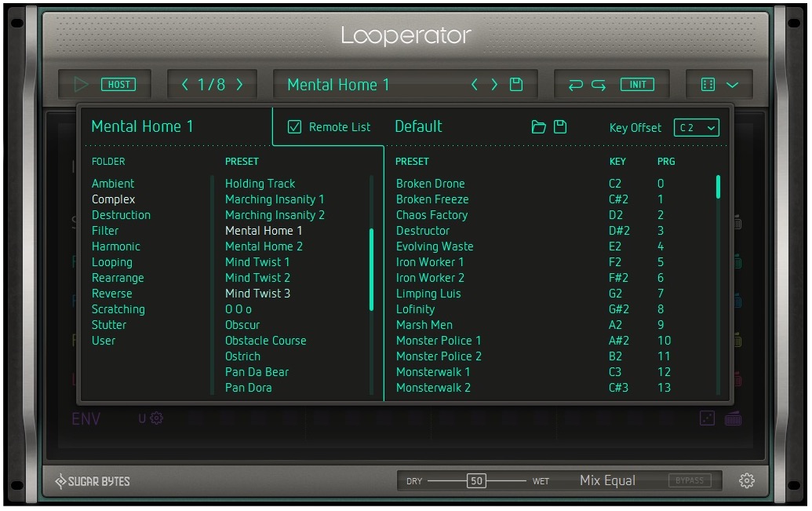
Task: Click the randomize dice icon in top bar
Action: click(x=708, y=85)
